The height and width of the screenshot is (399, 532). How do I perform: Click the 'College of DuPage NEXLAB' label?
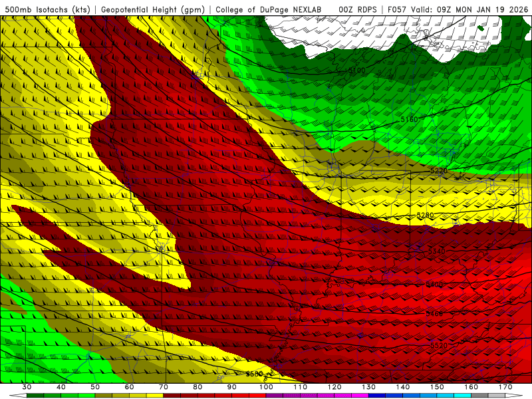268,10
